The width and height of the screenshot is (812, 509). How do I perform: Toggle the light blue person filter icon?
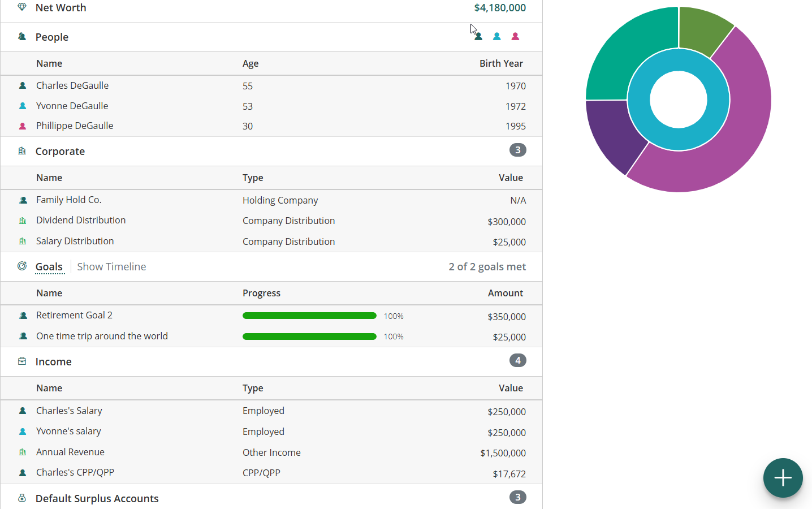pos(496,37)
